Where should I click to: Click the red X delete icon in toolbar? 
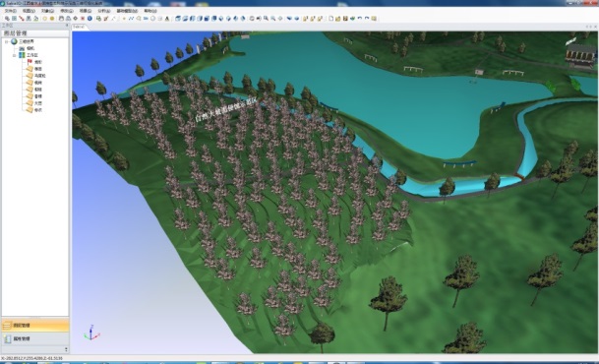pyautogui.click(x=83, y=19)
